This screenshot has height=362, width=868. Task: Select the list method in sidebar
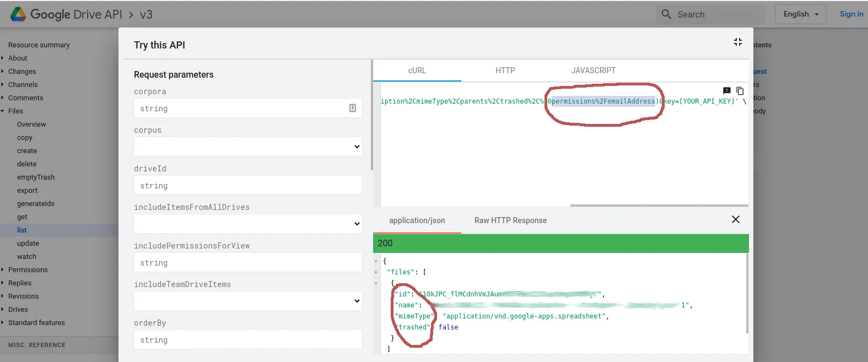(22, 230)
